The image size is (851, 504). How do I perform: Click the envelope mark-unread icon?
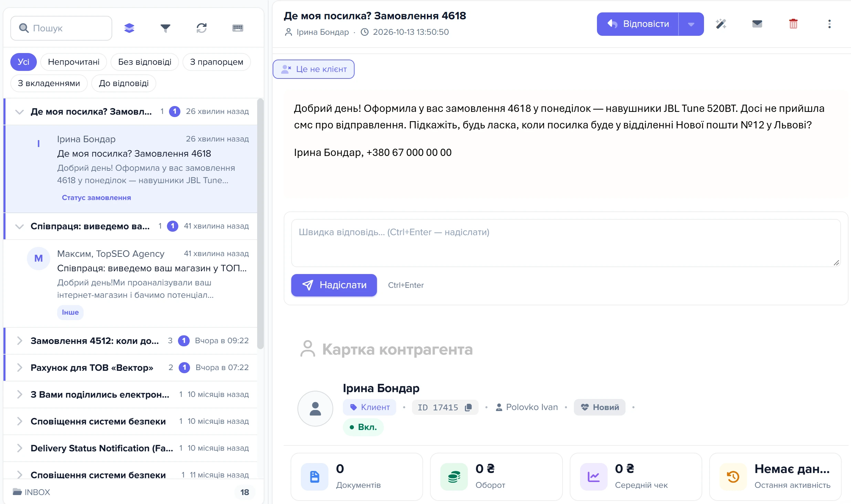[757, 24]
